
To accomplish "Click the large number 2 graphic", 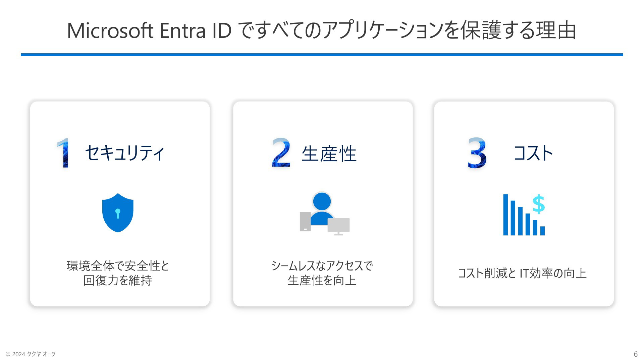I will coord(281,153).
